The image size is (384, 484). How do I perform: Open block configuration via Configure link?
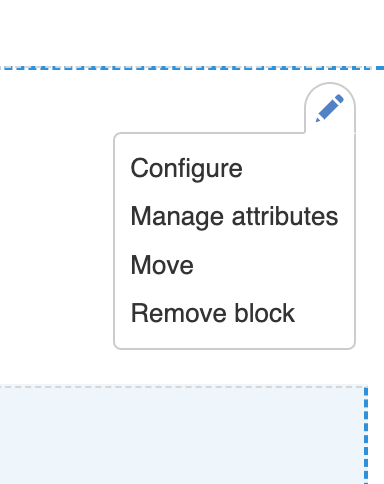pos(186,168)
